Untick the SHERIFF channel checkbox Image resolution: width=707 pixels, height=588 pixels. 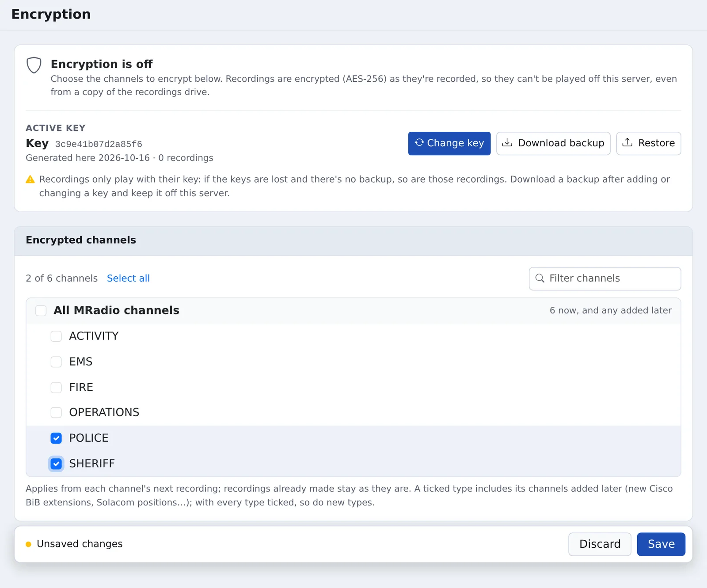tap(56, 464)
